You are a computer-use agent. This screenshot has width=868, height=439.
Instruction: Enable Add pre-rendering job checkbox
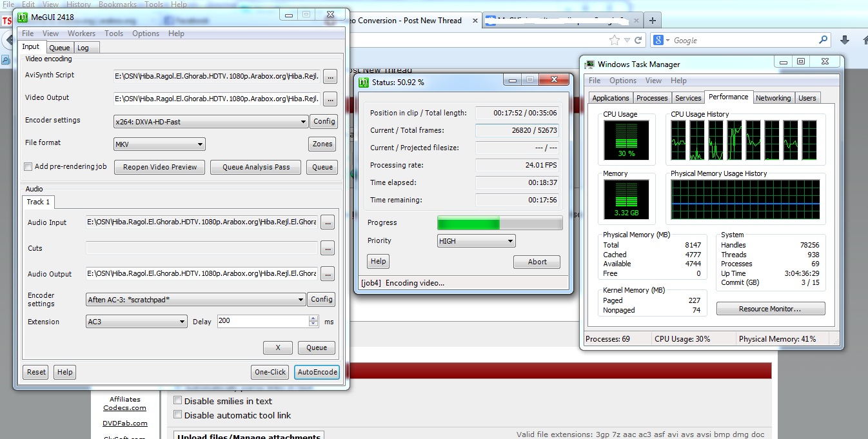(28, 166)
